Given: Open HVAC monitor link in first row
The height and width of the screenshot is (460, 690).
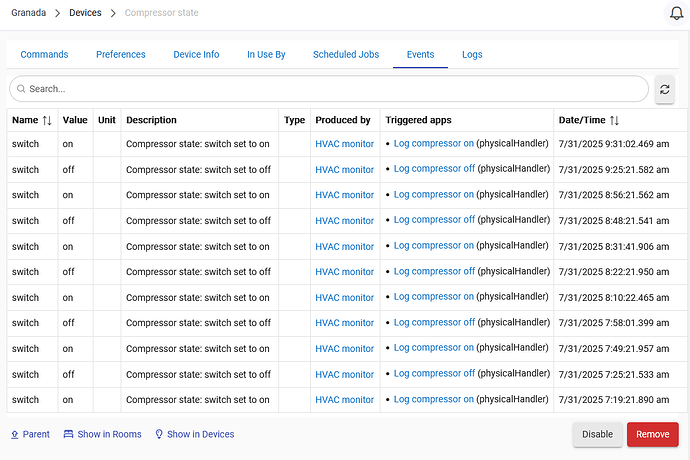Looking at the screenshot, I should pos(344,144).
